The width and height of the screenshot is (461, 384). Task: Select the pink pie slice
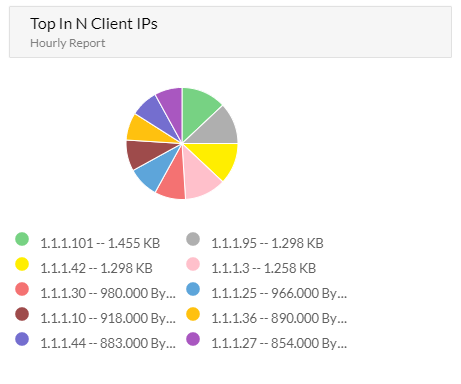click(199, 177)
